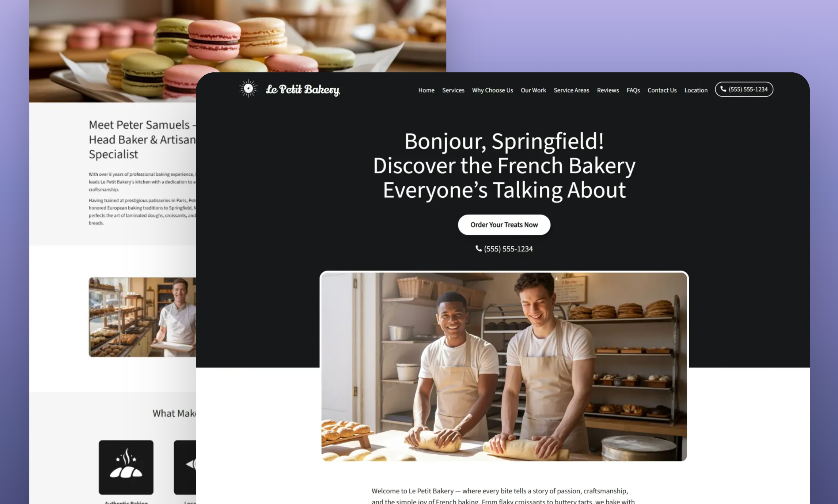Open the FAQs nav link
Screen dimensions: 838x504
click(x=633, y=90)
